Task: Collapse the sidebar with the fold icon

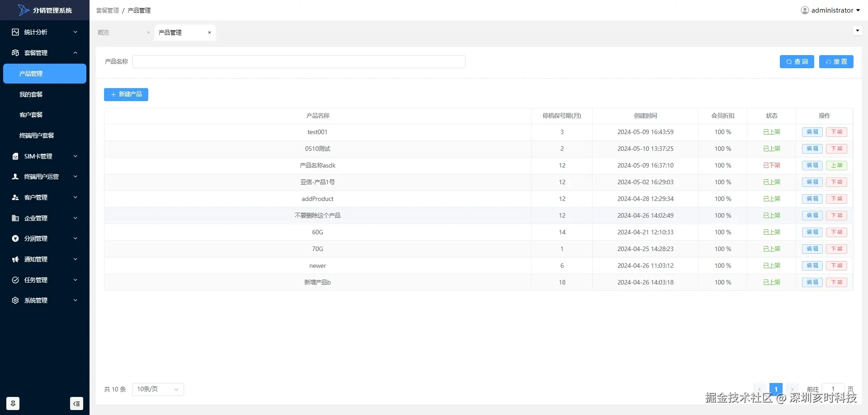Action: [x=77, y=403]
